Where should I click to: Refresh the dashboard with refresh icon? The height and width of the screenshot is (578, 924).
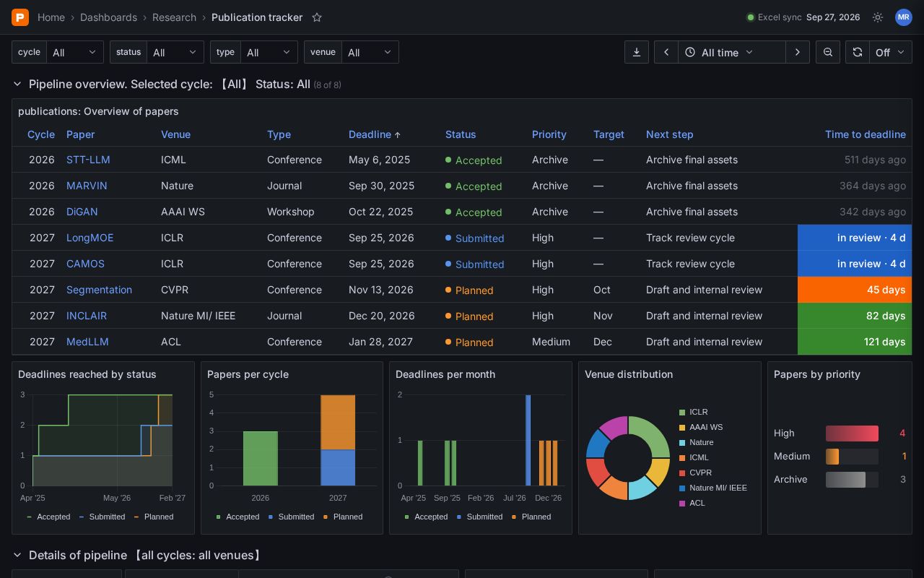tap(857, 52)
